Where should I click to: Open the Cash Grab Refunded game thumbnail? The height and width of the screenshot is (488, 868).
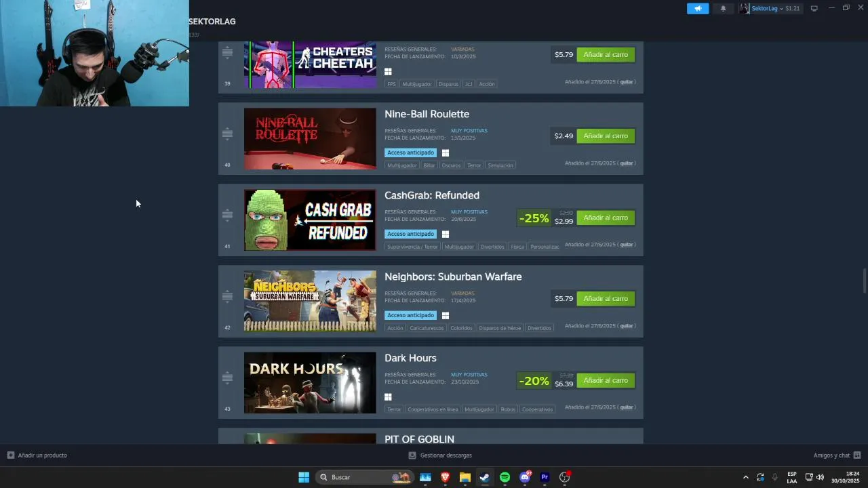pos(310,220)
